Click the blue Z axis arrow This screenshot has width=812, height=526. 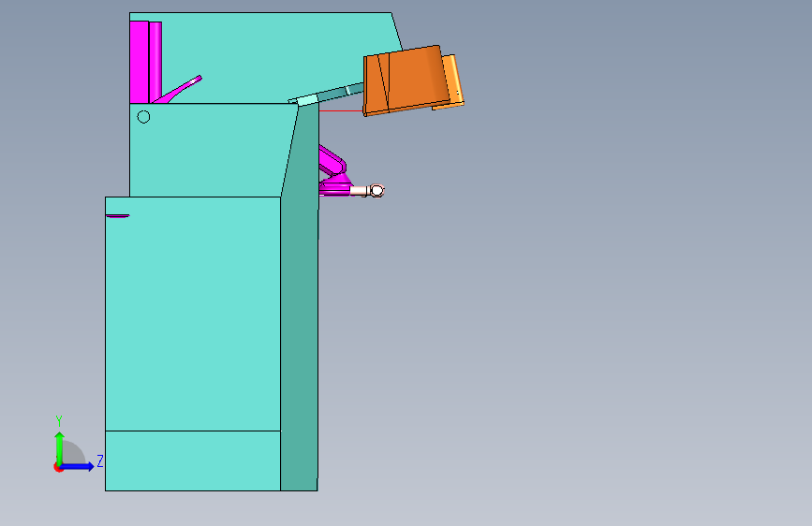coord(78,466)
